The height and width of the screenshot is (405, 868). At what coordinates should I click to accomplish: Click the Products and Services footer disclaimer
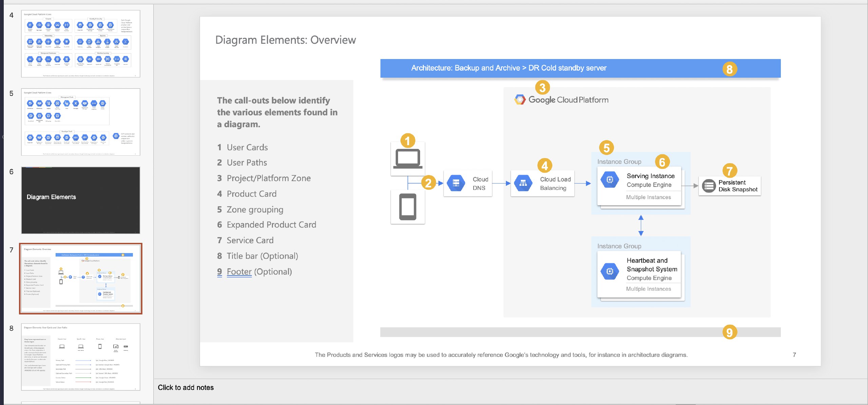(501, 355)
